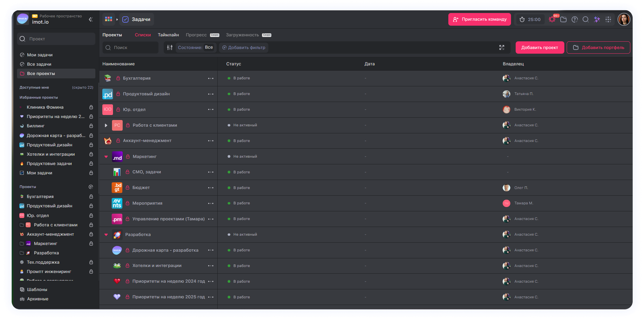Open the Списки tab
Viewport: 644px width, 319px height.
[143, 35]
